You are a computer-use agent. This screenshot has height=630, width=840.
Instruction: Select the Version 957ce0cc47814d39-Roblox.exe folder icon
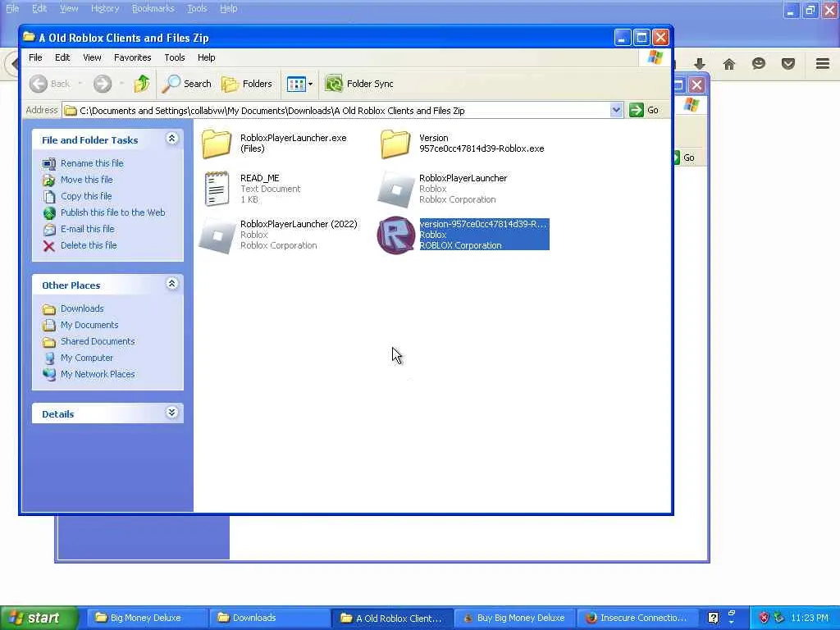[x=395, y=144]
